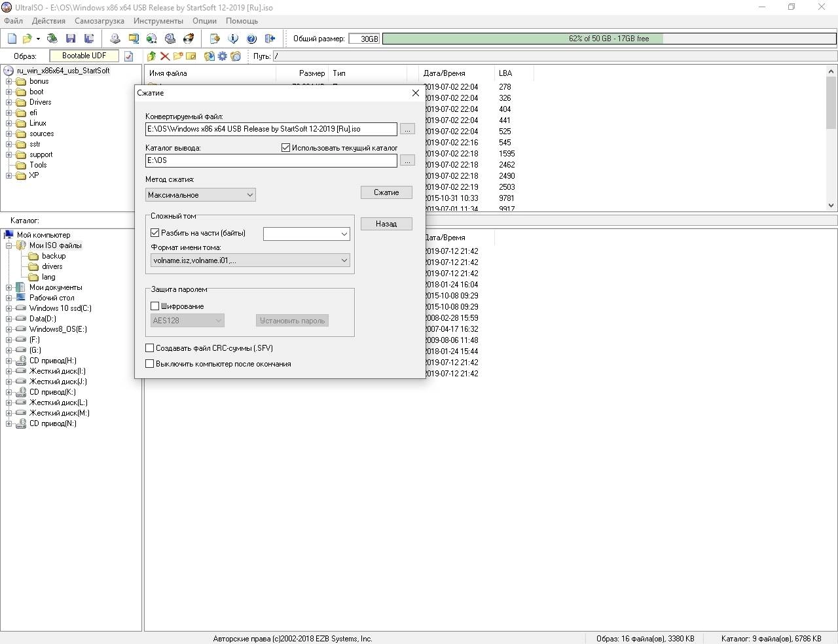Click the blue Info toolbar icon
Image resolution: width=838 pixels, height=644 pixels.
coord(233,39)
